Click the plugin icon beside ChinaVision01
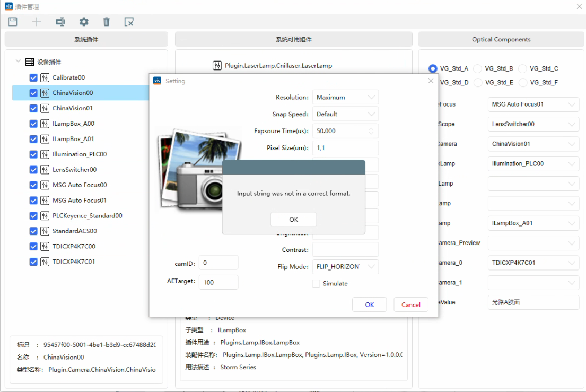586x392 pixels. tap(45, 108)
